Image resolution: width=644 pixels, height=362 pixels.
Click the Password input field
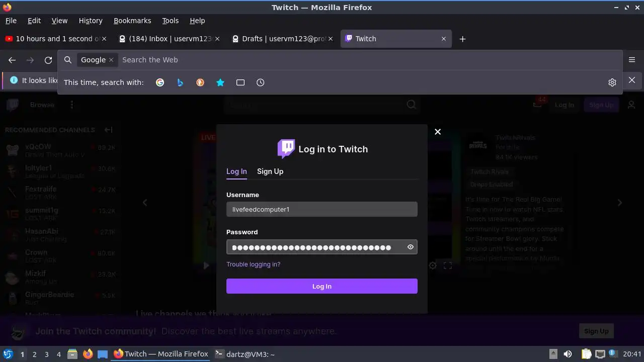pos(322,247)
